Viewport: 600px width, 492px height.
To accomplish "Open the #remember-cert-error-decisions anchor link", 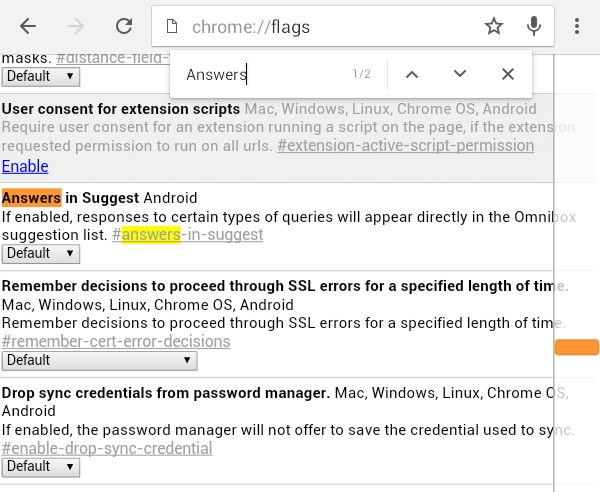I will pyautogui.click(x=116, y=341).
